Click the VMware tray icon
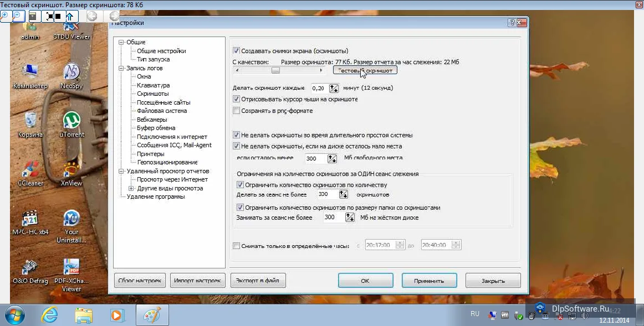Viewport: 644px width, 326px height. [505, 315]
